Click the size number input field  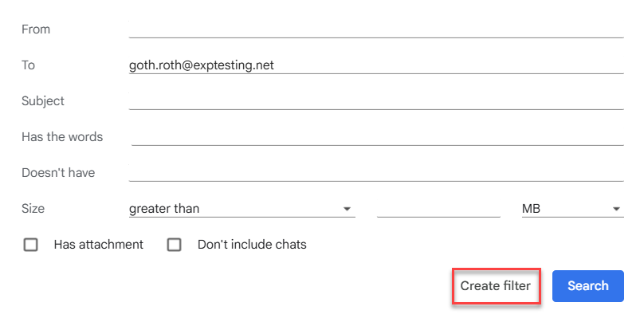tap(438, 209)
